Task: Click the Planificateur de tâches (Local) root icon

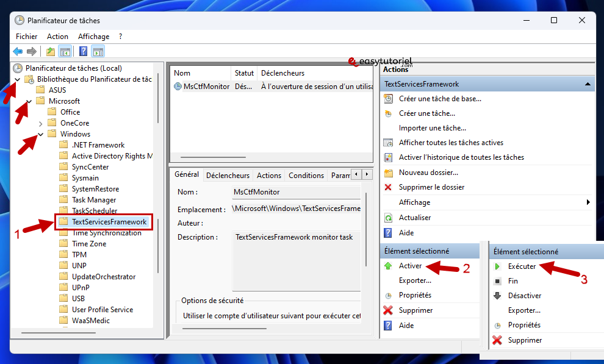Action: [x=18, y=68]
